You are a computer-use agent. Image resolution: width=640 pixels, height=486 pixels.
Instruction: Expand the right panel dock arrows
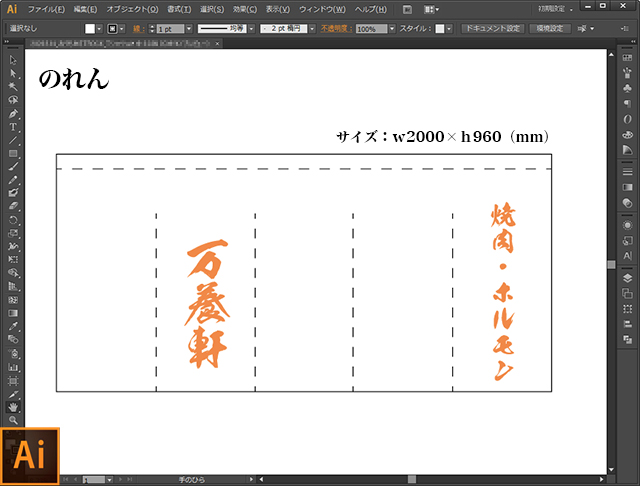[x=633, y=42]
